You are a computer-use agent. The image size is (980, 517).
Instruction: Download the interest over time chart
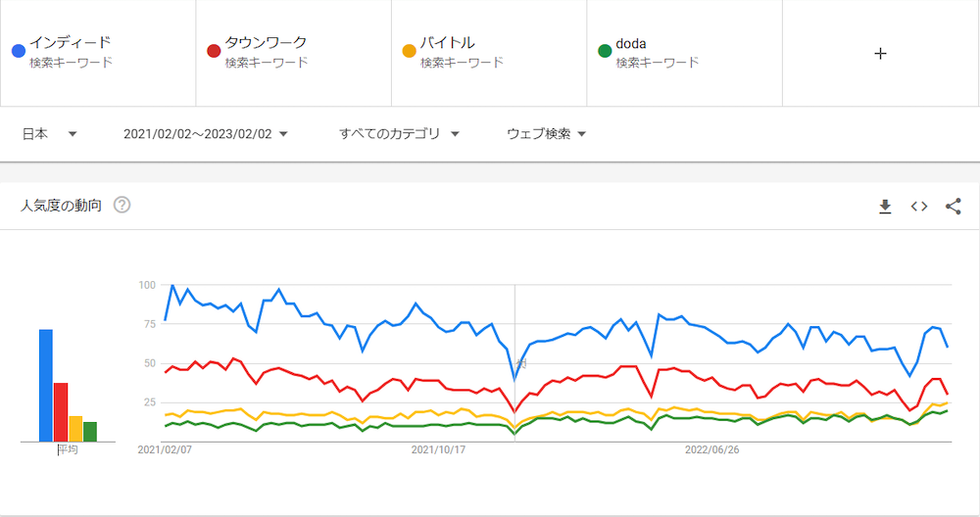pyautogui.click(x=885, y=207)
